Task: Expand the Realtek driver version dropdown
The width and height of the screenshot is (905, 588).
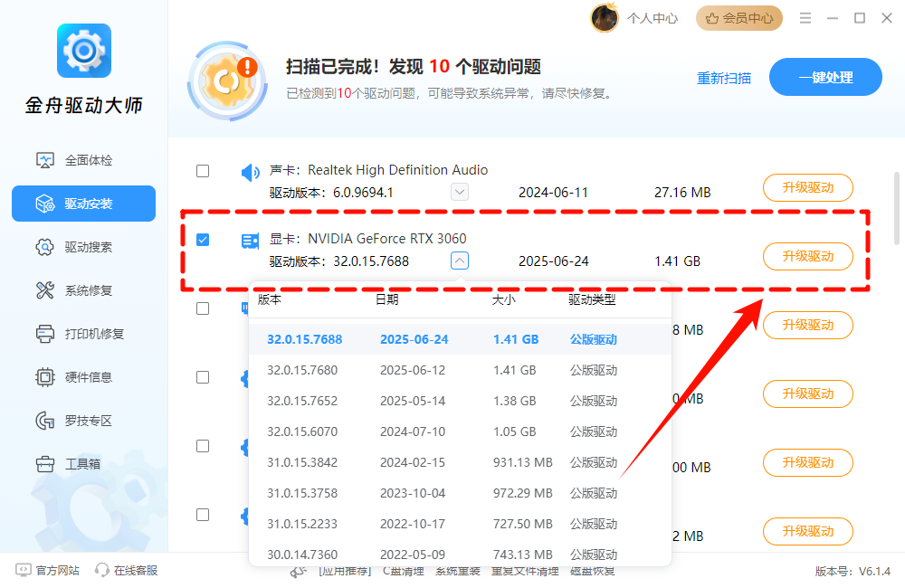Action: (460, 192)
